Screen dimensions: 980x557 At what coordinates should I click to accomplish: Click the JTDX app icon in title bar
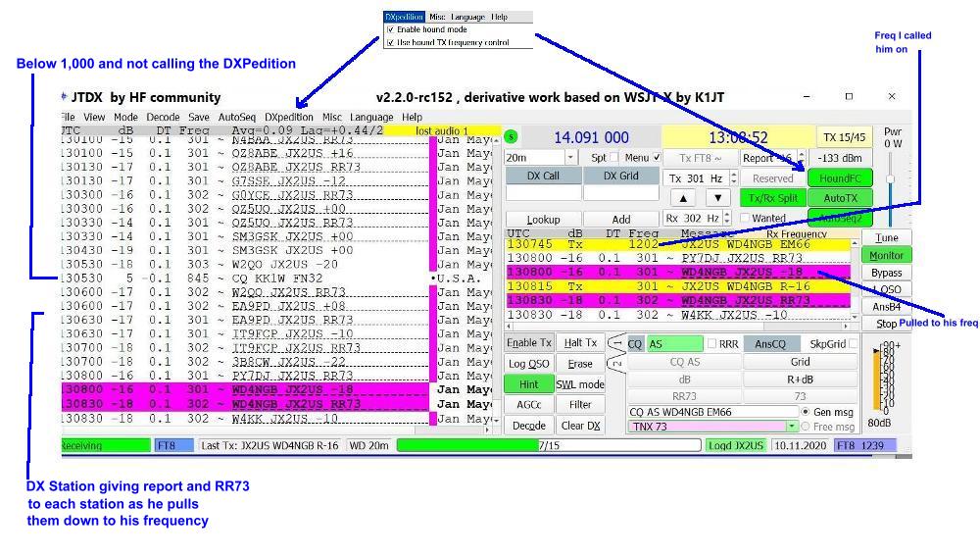pyautogui.click(x=64, y=97)
